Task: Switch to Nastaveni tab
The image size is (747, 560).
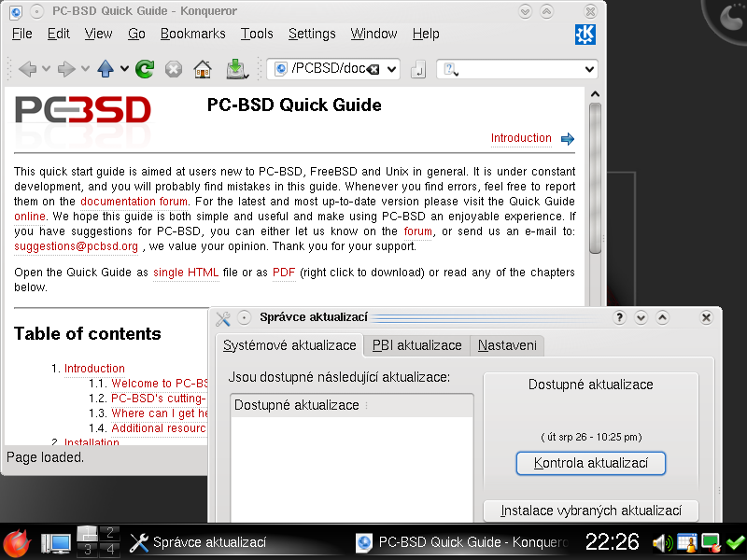Action: coord(507,345)
